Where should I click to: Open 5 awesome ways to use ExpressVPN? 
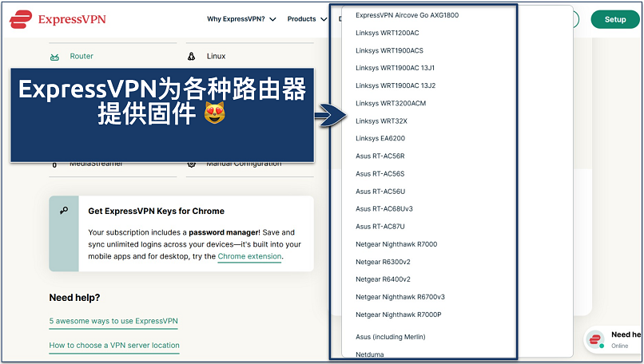tap(113, 321)
